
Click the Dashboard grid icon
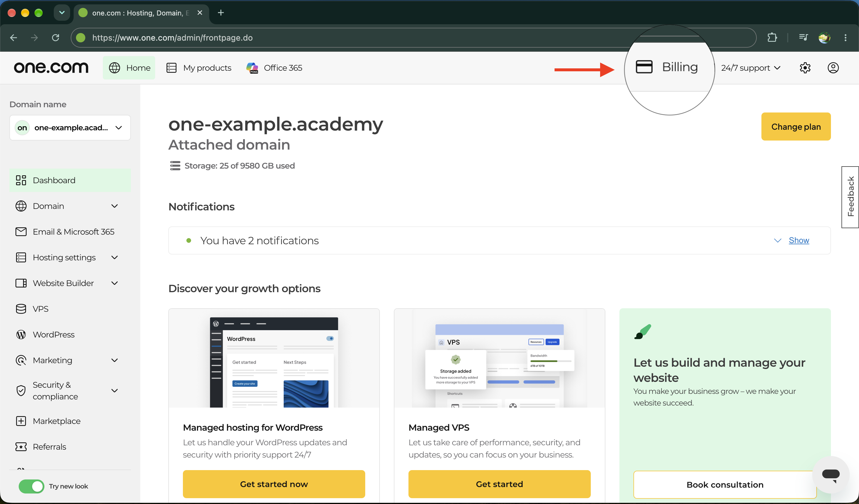pos(21,180)
